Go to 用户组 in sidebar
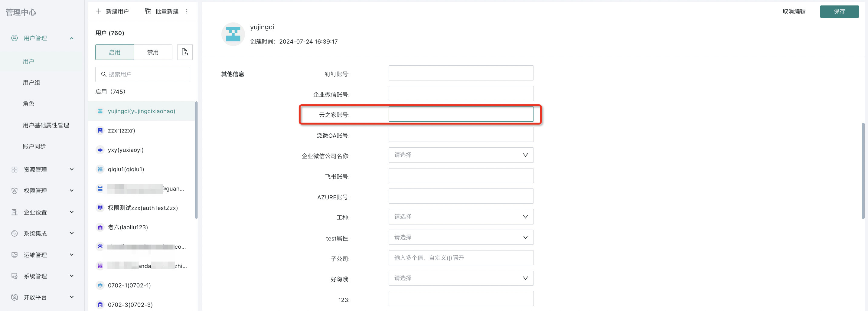Viewport: 868px width, 311px height. [x=31, y=83]
